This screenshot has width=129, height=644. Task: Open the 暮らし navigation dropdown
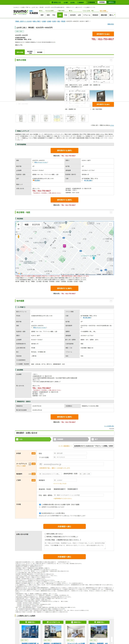(112, 15)
